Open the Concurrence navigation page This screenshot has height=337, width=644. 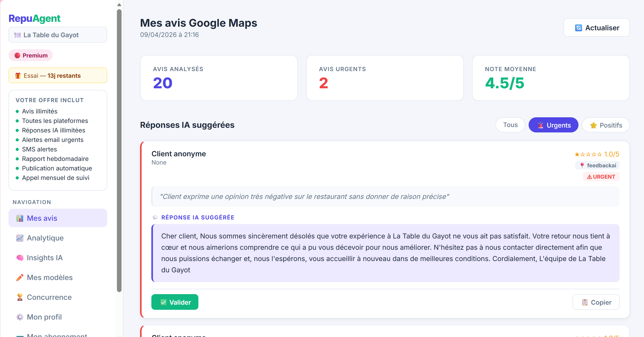(x=49, y=297)
